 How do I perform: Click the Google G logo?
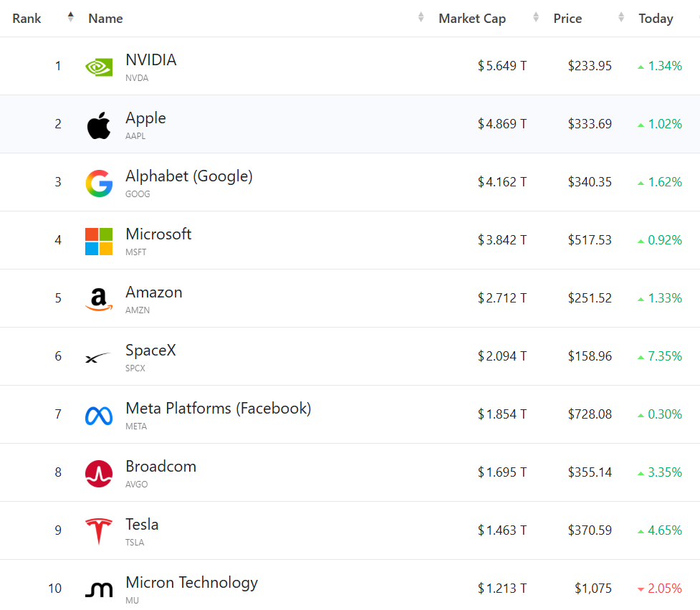tap(99, 184)
